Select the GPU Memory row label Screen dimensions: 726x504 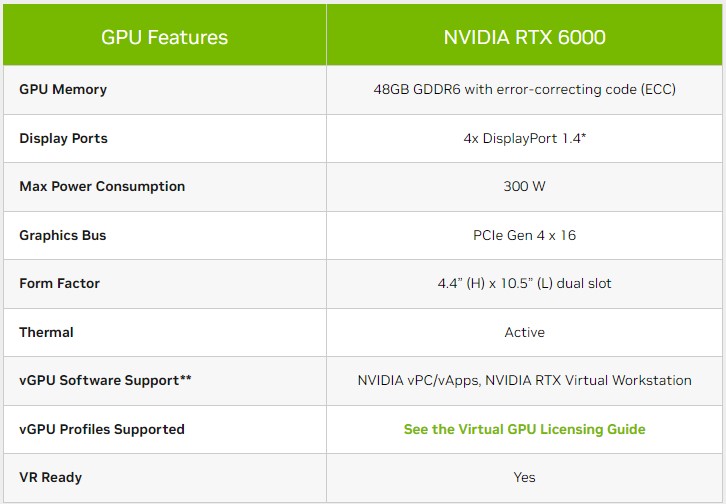point(63,89)
